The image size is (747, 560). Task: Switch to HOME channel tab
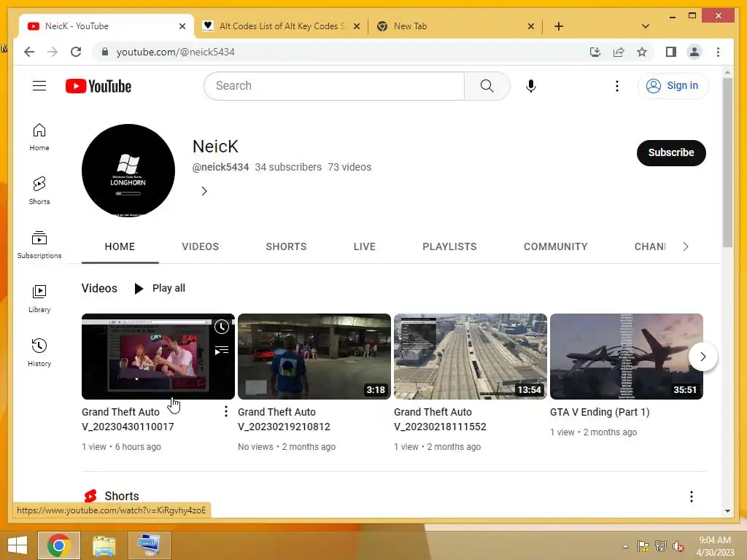(120, 246)
